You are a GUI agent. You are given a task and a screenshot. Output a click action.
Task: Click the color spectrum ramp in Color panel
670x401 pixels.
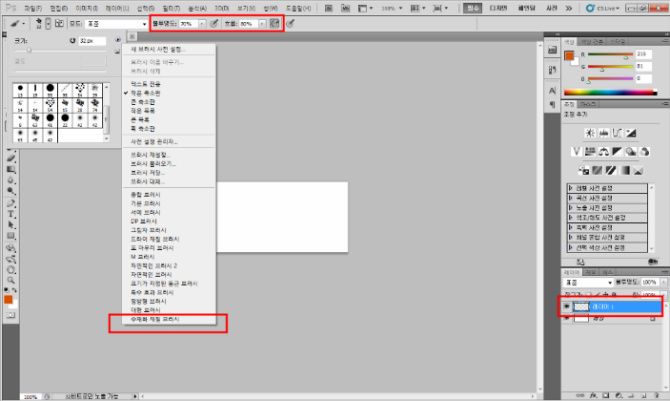610,92
